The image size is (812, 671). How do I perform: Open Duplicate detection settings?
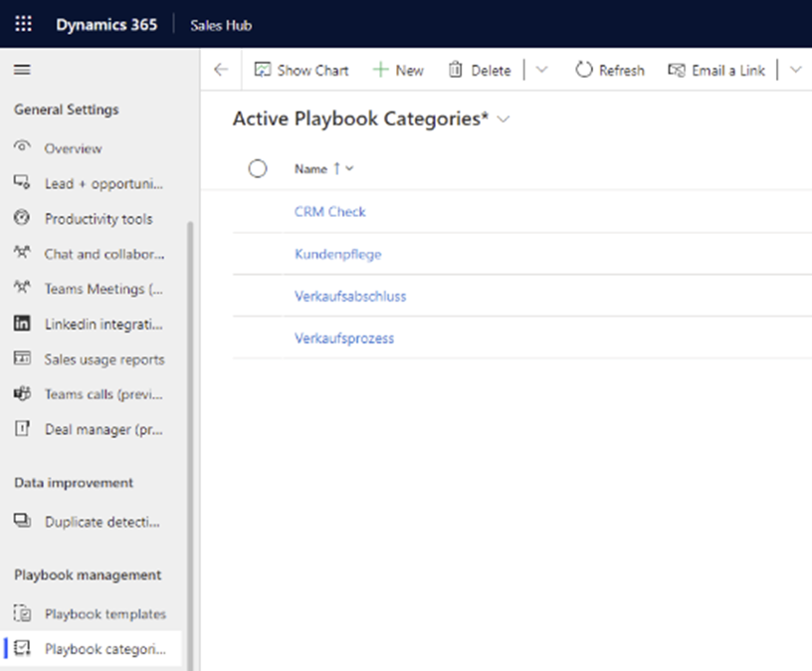pyautogui.click(x=102, y=522)
